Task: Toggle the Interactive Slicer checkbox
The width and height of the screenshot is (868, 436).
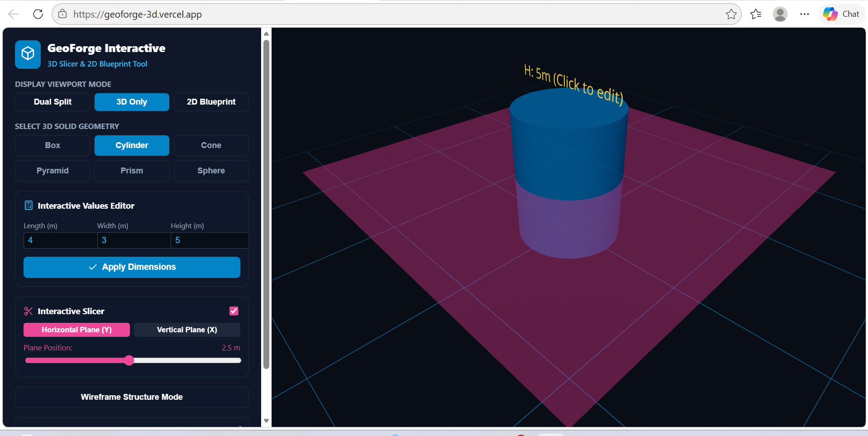Action: point(234,311)
